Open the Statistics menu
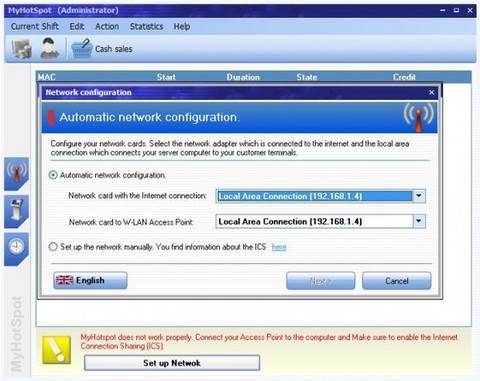This screenshot has width=480, height=381. pos(146,26)
